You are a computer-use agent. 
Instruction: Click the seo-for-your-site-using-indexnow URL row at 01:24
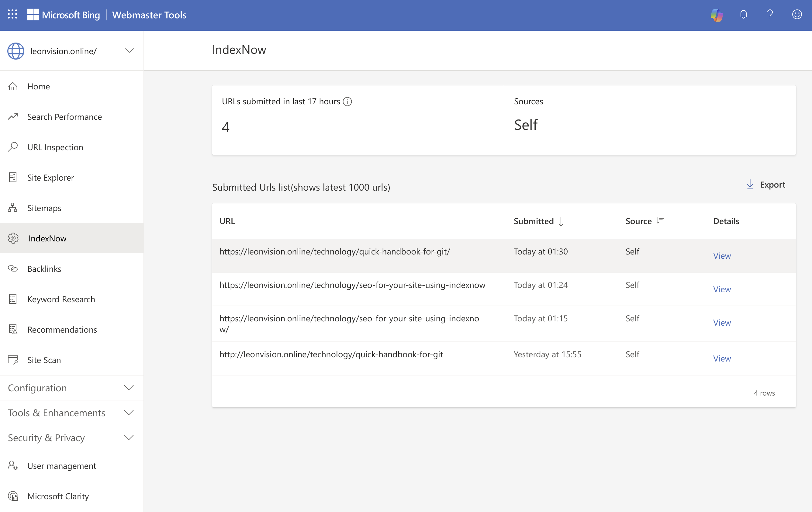(352, 285)
